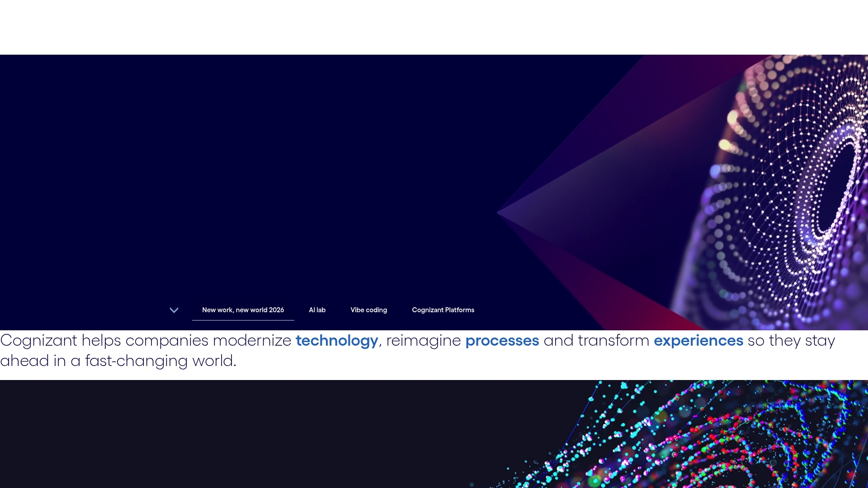Select the "AI lab" label text
The width and height of the screenshot is (868, 488).
[317, 310]
